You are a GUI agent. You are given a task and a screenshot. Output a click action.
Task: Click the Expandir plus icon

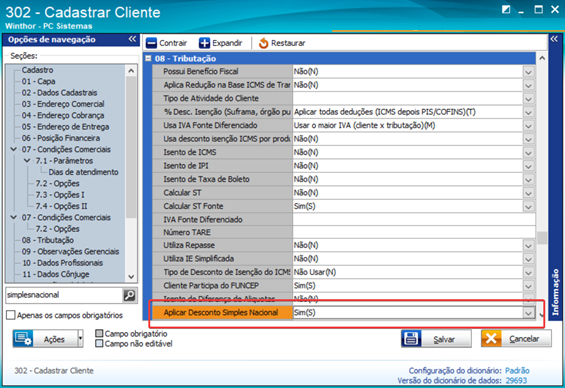(x=204, y=43)
